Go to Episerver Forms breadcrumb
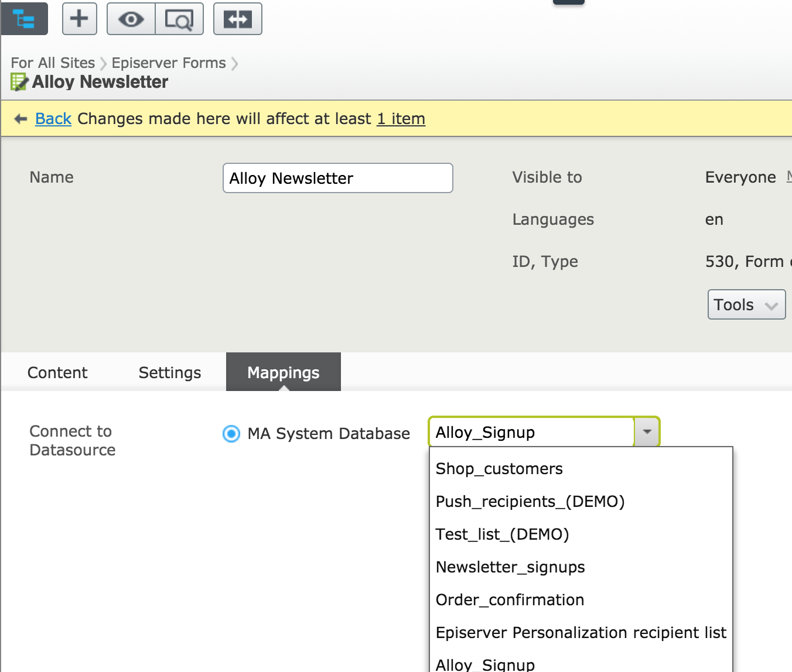Screen dimensions: 792x672 [x=169, y=63]
